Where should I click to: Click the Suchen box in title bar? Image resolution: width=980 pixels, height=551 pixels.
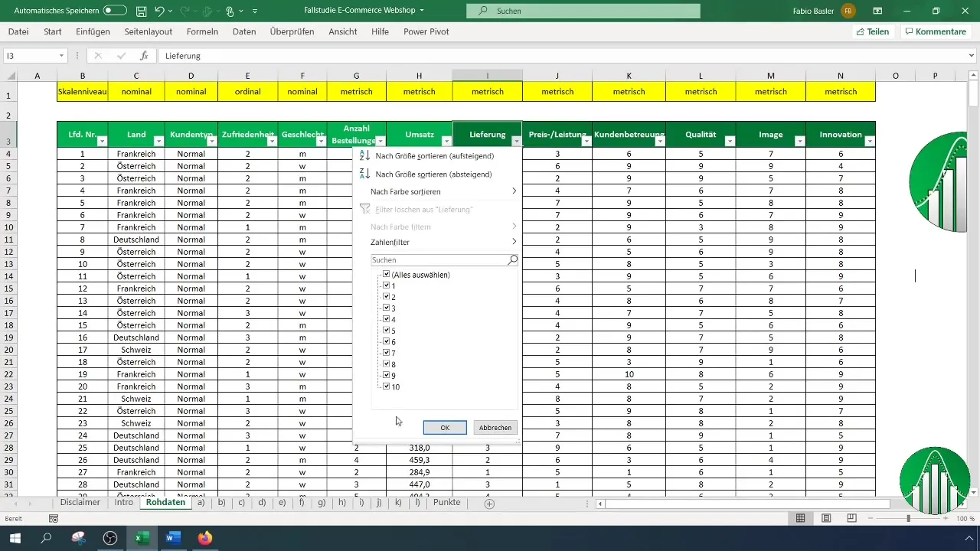pos(583,11)
